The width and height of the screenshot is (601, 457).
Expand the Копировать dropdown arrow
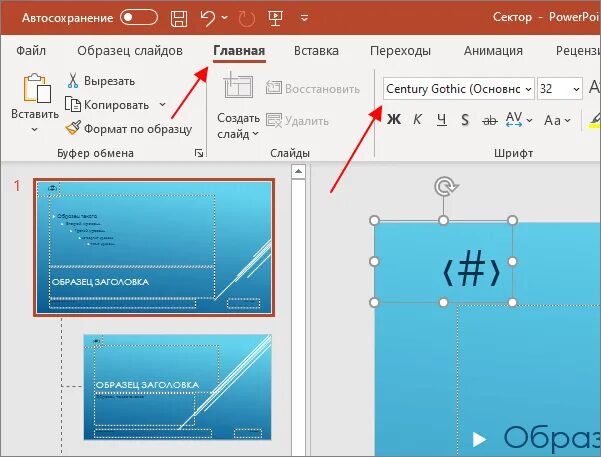pyautogui.click(x=163, y=105)
